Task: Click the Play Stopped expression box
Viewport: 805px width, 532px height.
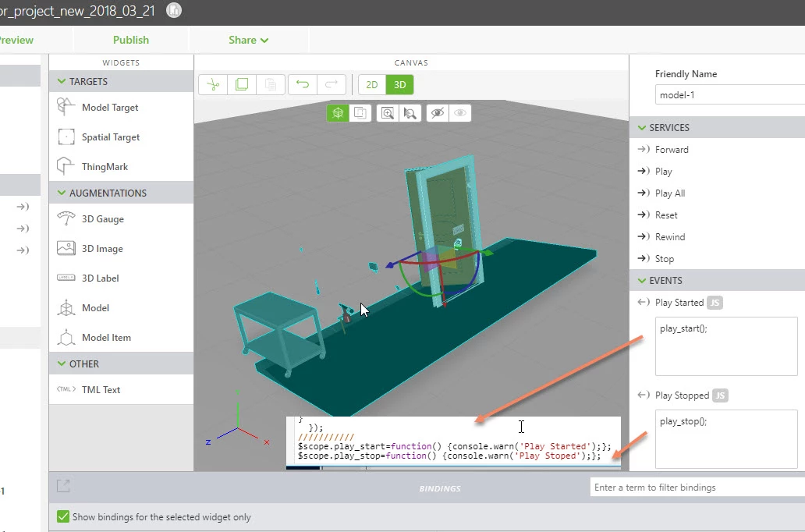Action: (x=726, y=439)
